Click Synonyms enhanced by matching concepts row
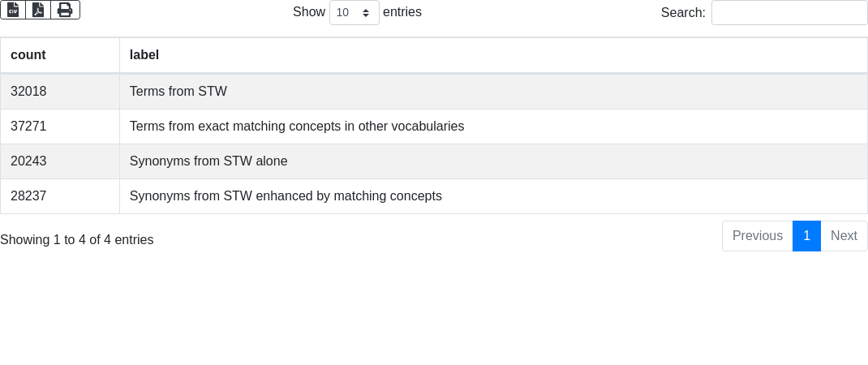Viewport: 868px width, 365px height. click(x=286, y=196)
